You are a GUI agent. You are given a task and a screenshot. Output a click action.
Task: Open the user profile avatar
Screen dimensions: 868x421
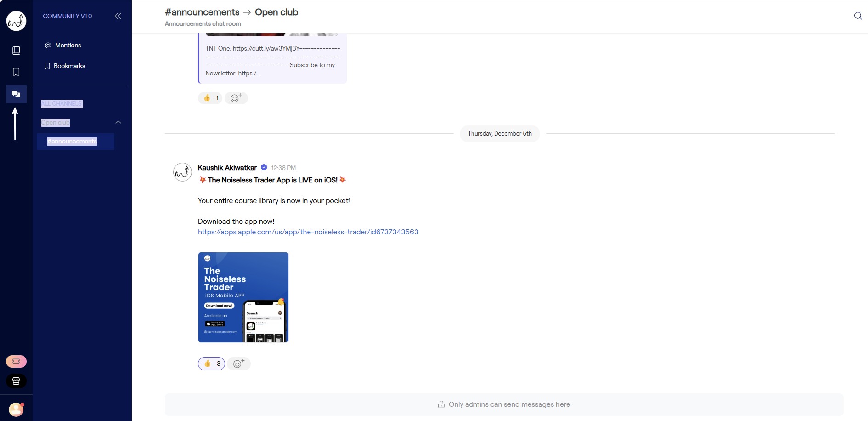(x=16, y=409)
